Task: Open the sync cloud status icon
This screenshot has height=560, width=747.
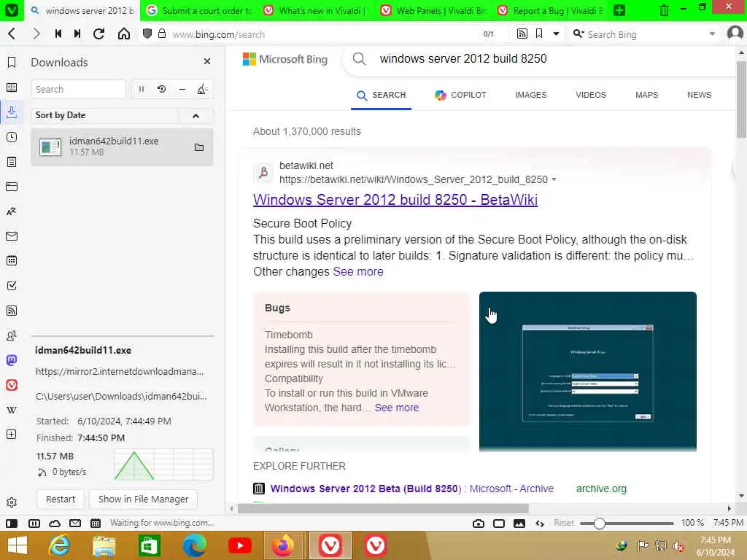Action: pyautogui.click(x=55, y=524)
